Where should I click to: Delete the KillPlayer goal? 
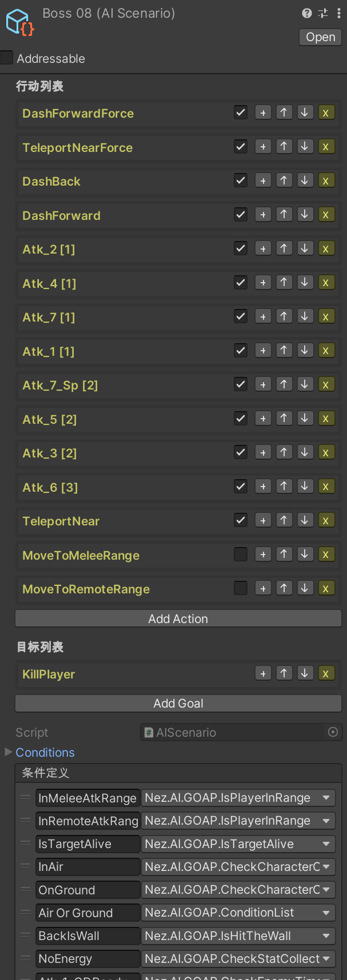coord(326,674)
